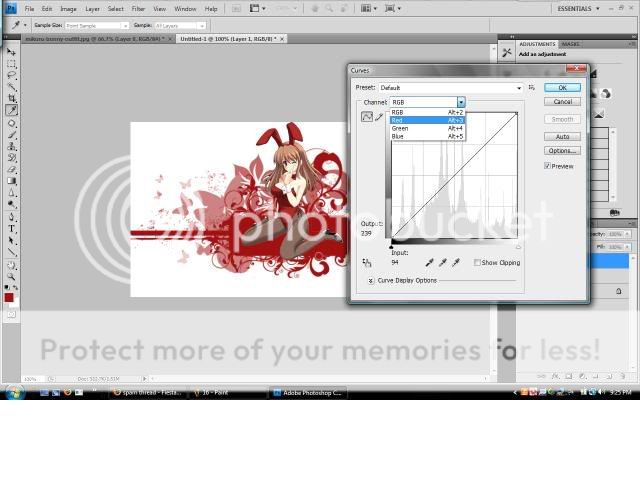
Task: Select the Zoom tool
Action: [11, 277]
